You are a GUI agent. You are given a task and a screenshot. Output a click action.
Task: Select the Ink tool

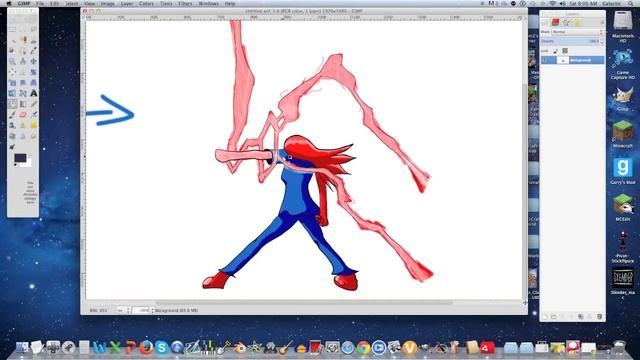coord(13,125)
